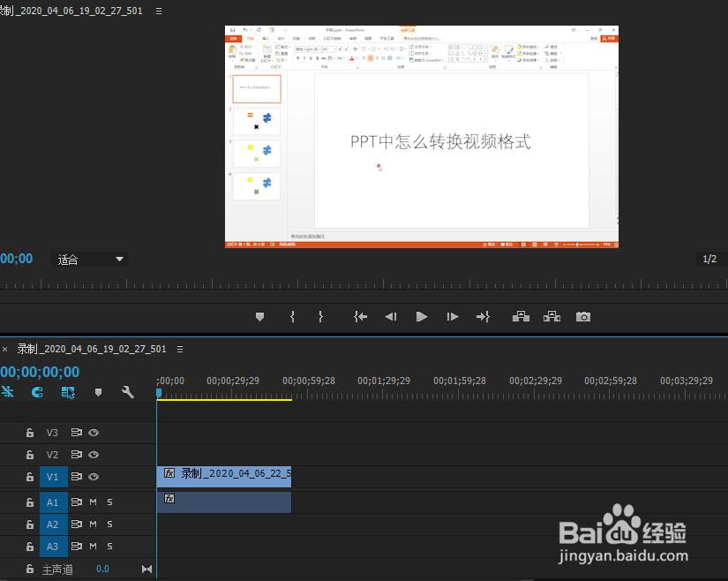The height and width of the screenshot is (581, 728).
Task: Toggle sync lock on A3
Action: tap(77, 547)
